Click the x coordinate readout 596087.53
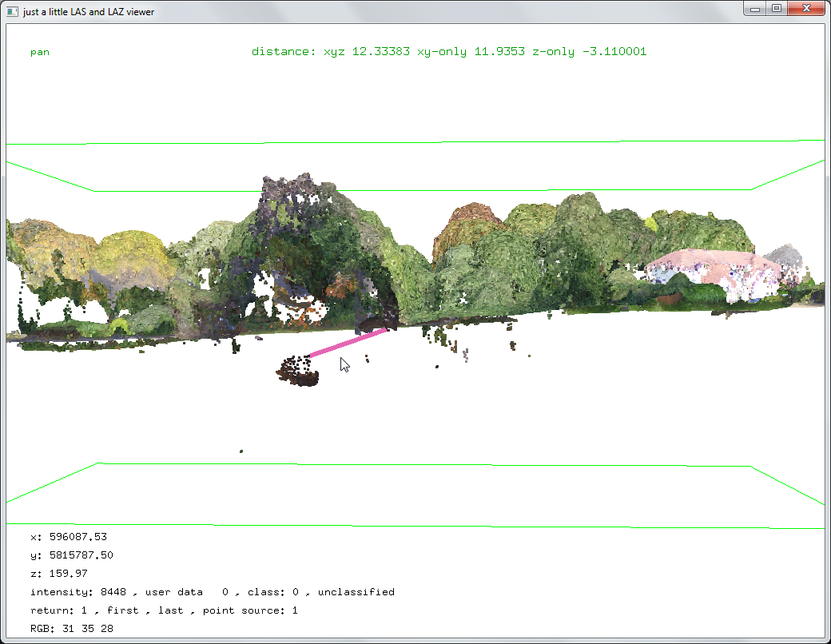831x644 pixels. (78, 537)
